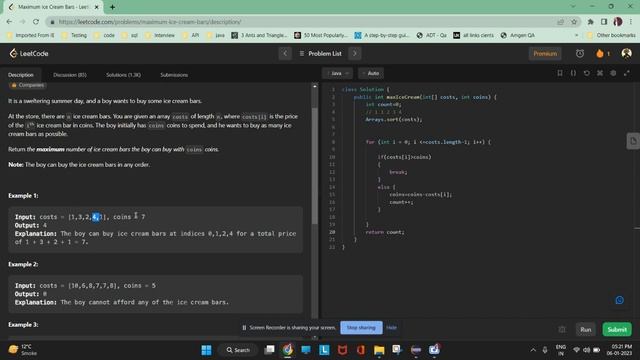Open the Interview bookmark folder
The image size is (640, 360).
point(160,36)
